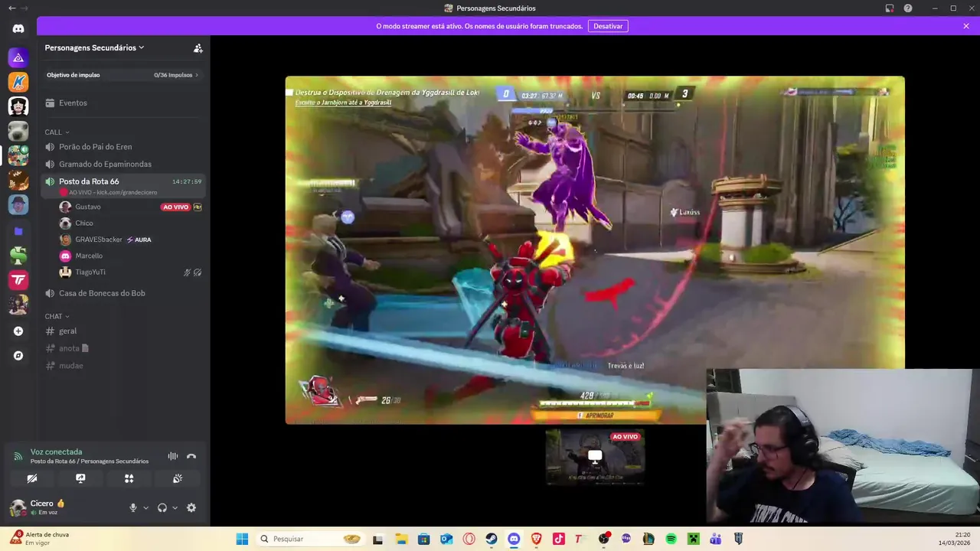
Task: Select the purple triangle server icon
Action: pos(18,57)
